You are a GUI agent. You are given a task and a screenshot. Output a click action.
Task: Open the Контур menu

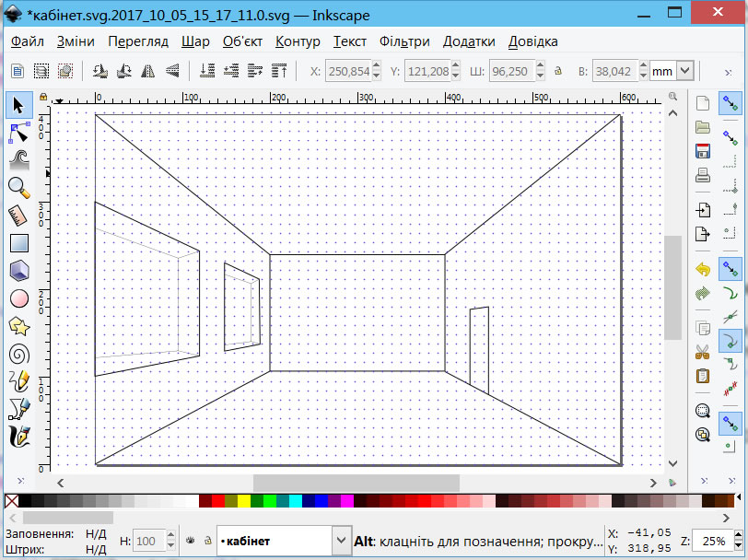click(298, 41)
